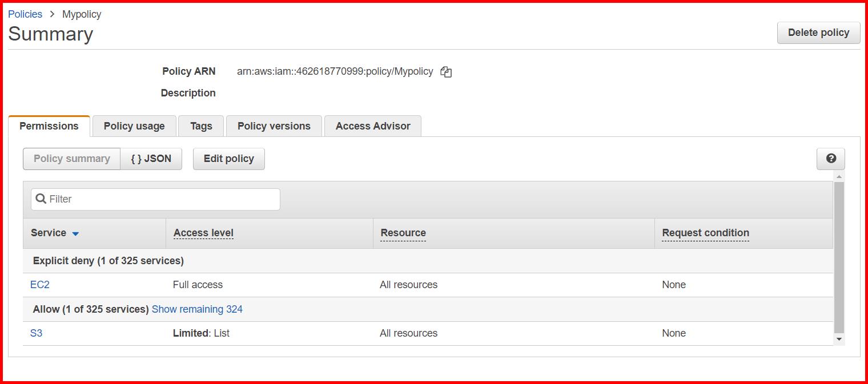
Task: Copy the Policy ARN using the copy icon
Action: pyautogui.click(x=445, y=71)
